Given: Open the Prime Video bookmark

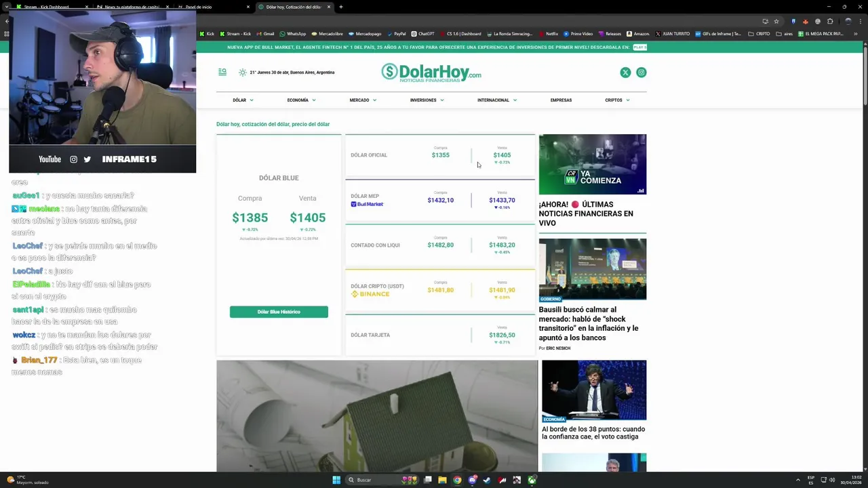Looking at the screenshot, I should point(578,33).
